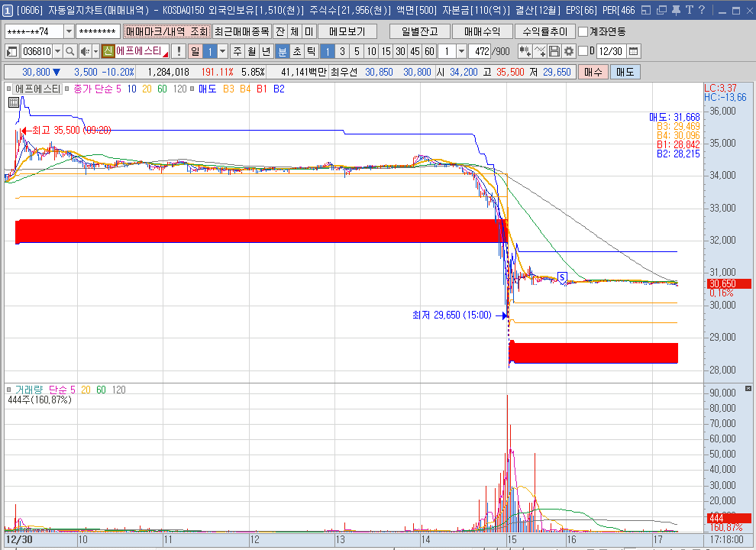Enable the 계좌연동 checkbox
The height and width of the screenshot is (550, 756).
(583, 31)
